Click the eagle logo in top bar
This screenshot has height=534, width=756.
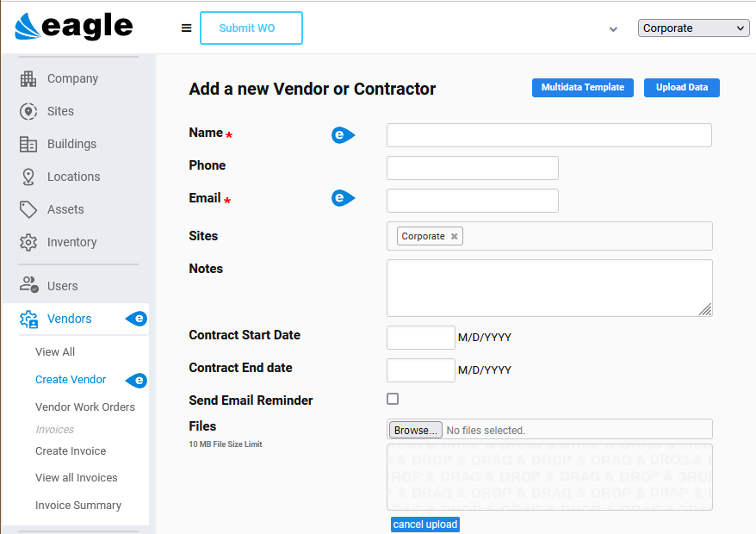pyautogui.click(x=73, y=26)
